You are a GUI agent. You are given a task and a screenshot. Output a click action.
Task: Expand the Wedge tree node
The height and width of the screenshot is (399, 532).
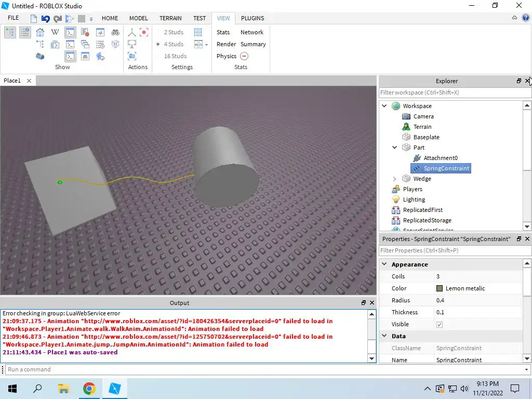click(395, 179)
